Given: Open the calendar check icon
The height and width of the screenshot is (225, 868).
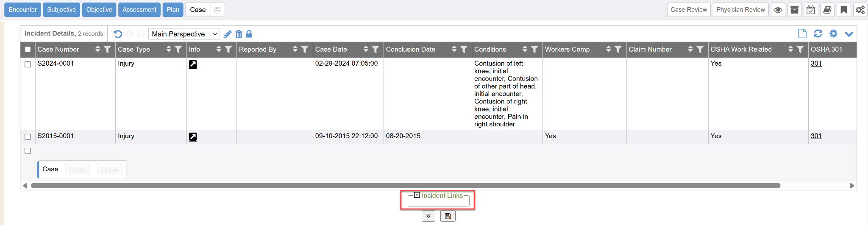Looking at the screenshot, I should coord(811,10).
